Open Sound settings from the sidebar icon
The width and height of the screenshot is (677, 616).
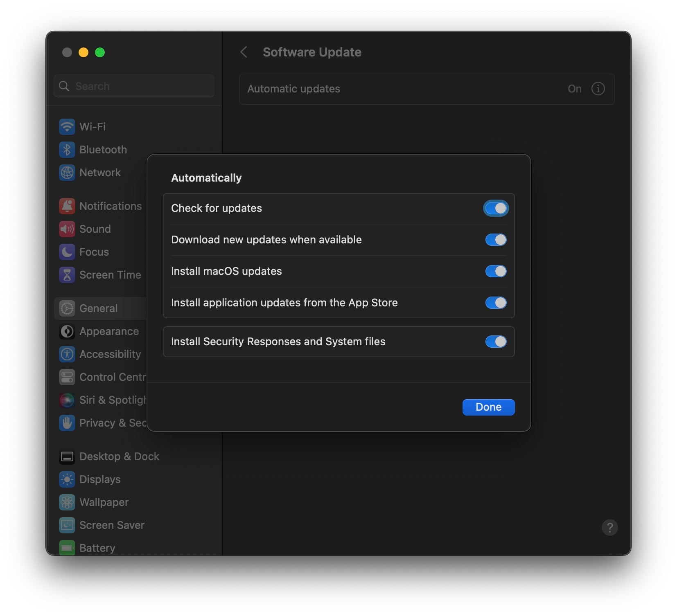click(67, 229)
